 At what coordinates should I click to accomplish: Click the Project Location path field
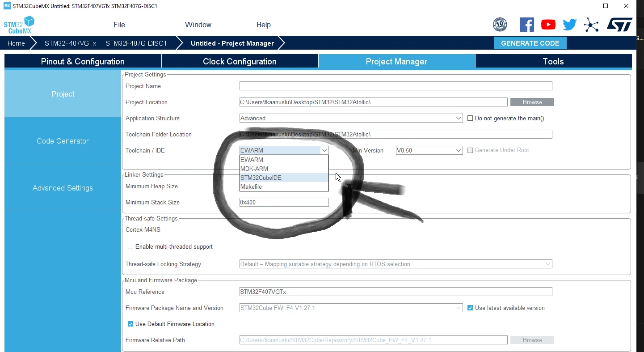click(x=374, y=102)
